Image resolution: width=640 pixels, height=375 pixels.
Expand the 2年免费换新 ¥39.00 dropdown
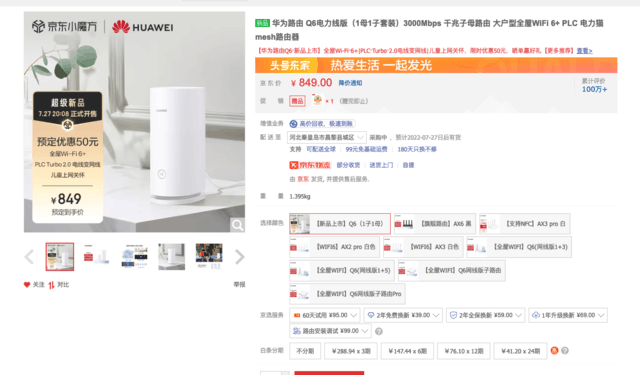(403, 315)
